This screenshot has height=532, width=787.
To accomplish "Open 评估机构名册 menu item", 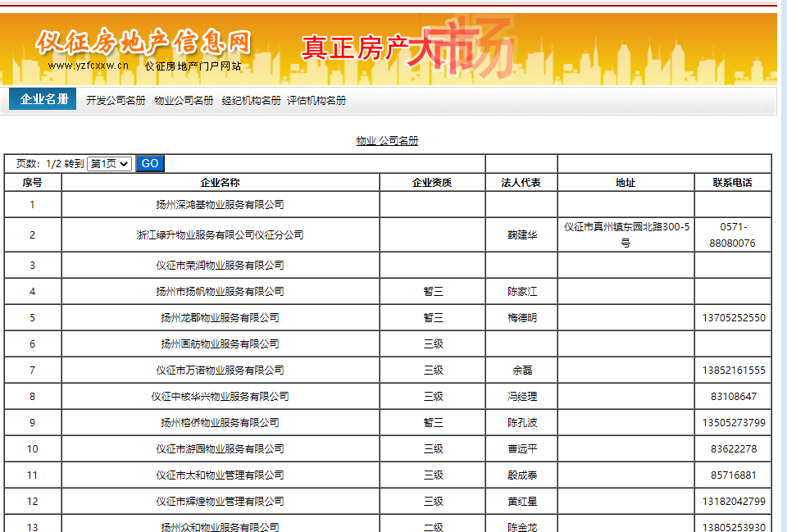I will (x=316, y=100).
